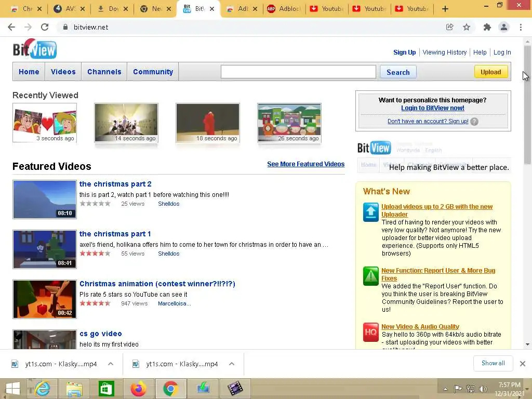Open Chrome's three-dot menu
The height and width of the screenshot is (399, 532).
pyautogui.click(x=521, y=27)
